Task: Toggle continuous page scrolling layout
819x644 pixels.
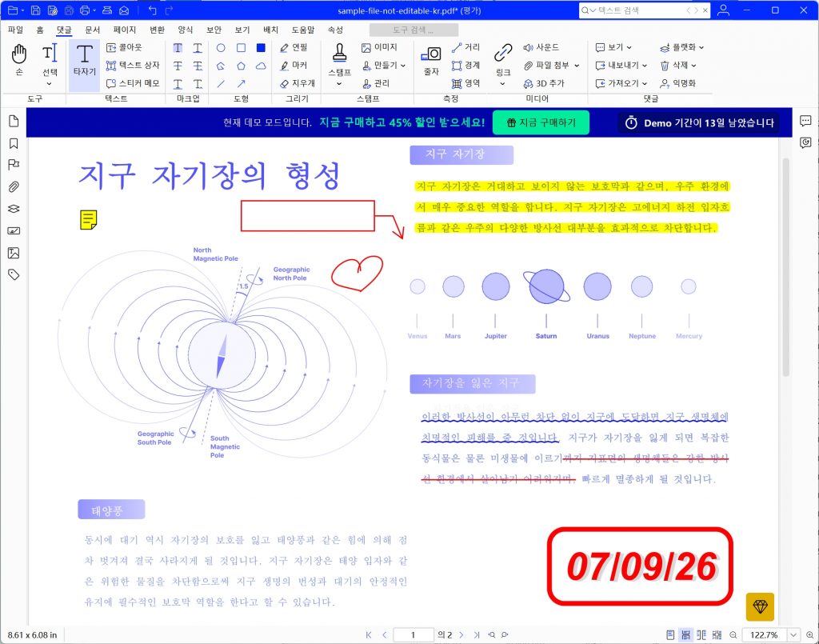Action: tap(685, 635)
